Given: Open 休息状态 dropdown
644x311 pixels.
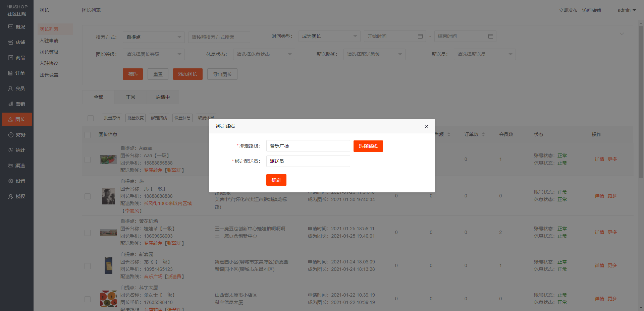Looking at the screenshot, I should point(264,54).
